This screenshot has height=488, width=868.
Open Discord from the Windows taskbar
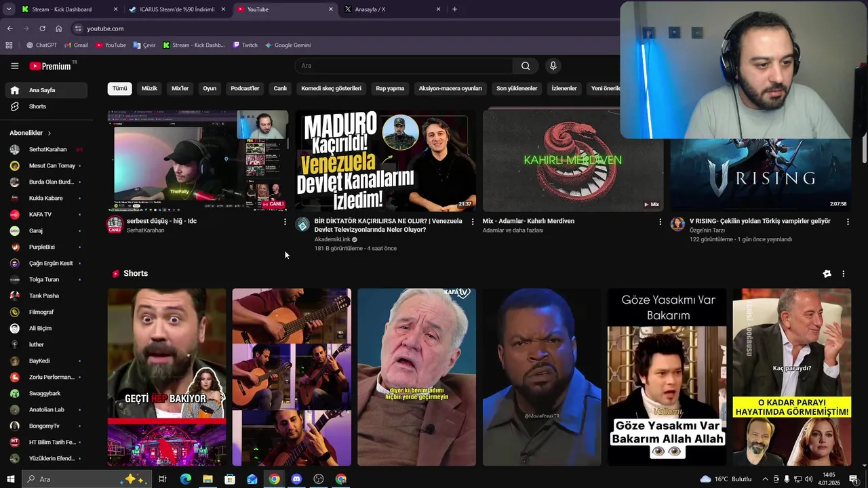[x=296, y=479]
